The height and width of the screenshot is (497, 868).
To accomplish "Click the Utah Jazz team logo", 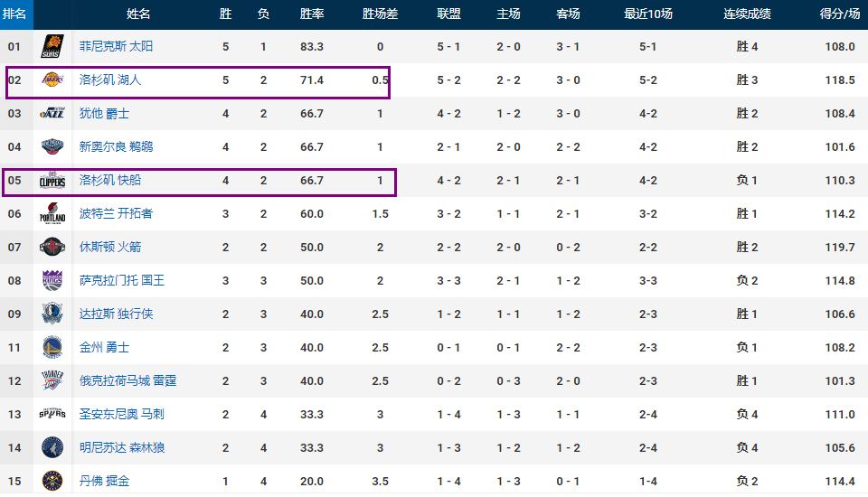I will click(52, 114).
